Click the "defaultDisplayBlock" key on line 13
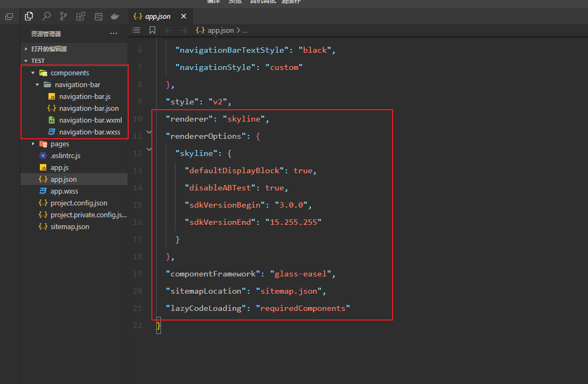 pos(234,170)
